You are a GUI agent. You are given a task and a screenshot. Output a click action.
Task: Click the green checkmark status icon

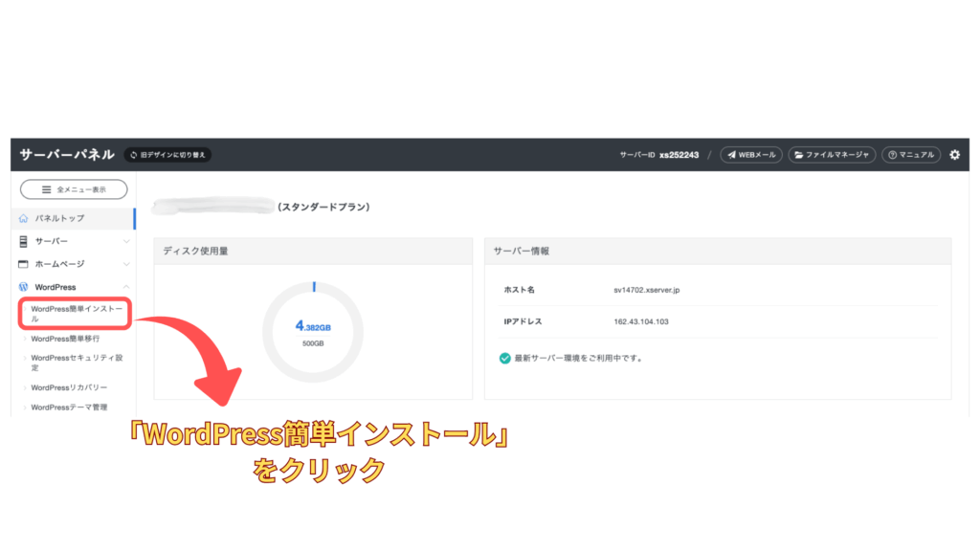click(504, 359)
